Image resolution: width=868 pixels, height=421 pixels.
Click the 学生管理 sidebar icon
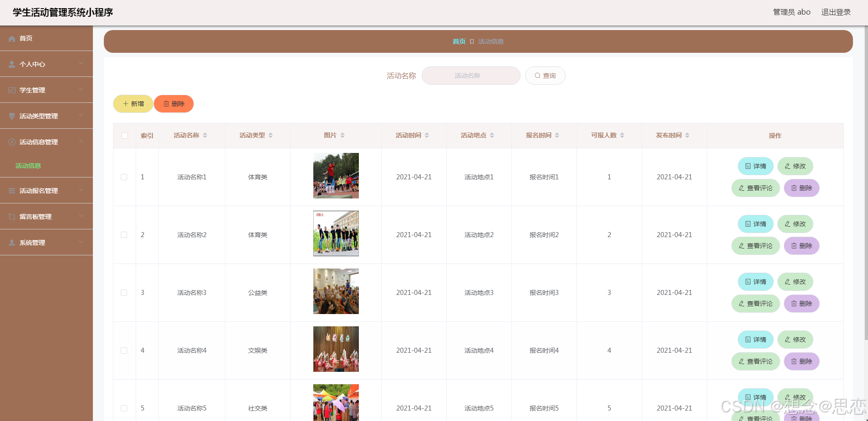[12, 91]
